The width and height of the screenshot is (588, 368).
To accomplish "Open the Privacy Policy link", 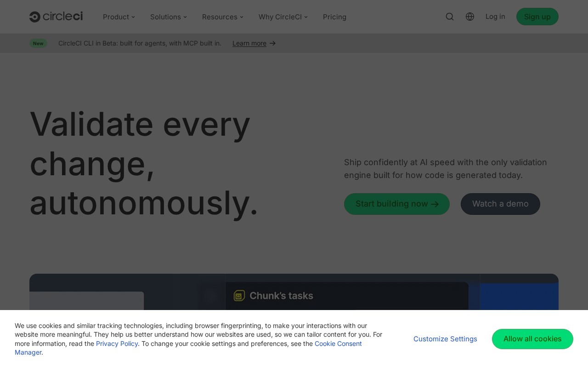I will (x=117, y=344).
